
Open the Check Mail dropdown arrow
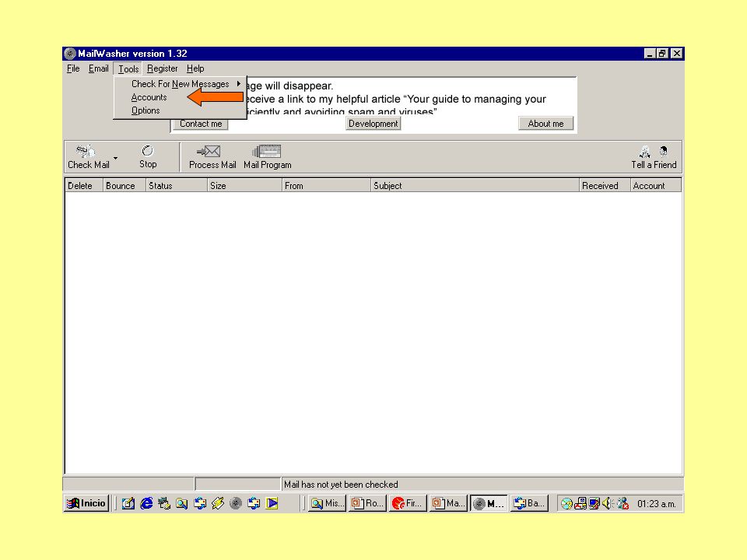tap(116, 158)
